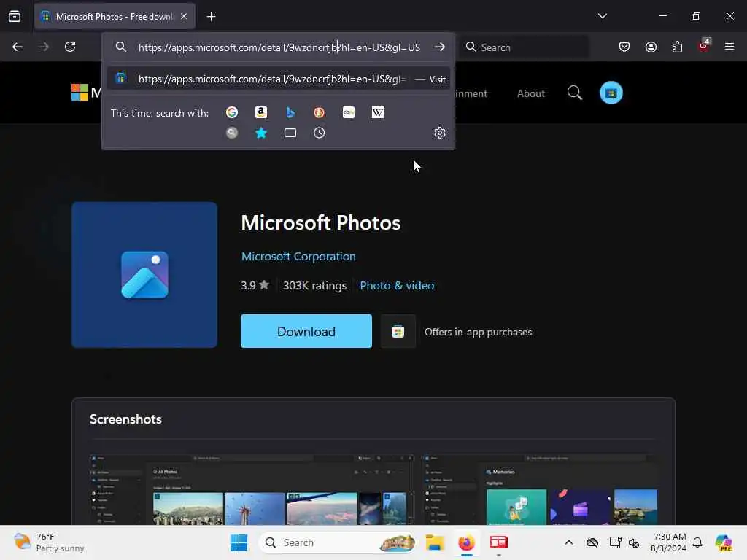Click the forward navigation arrow
This screenshot has width=747, height=560.
click(43, 47)
